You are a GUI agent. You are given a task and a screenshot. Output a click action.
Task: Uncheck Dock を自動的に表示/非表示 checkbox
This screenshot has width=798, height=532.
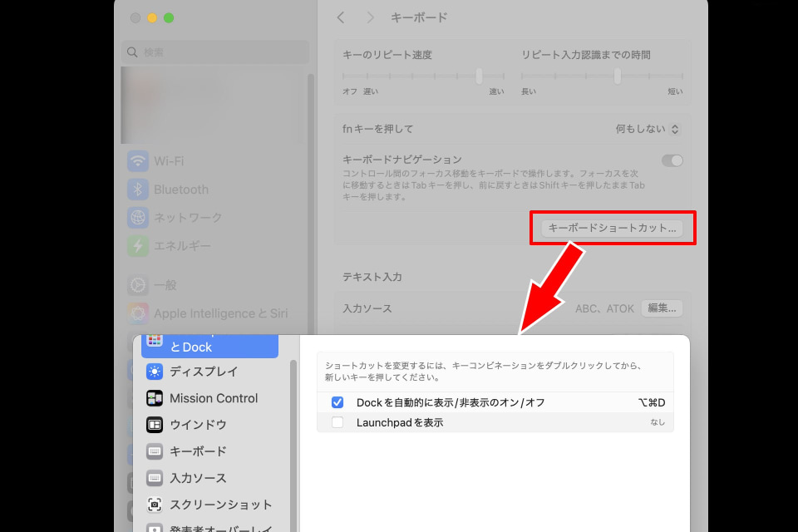click(x=337, y=402)
